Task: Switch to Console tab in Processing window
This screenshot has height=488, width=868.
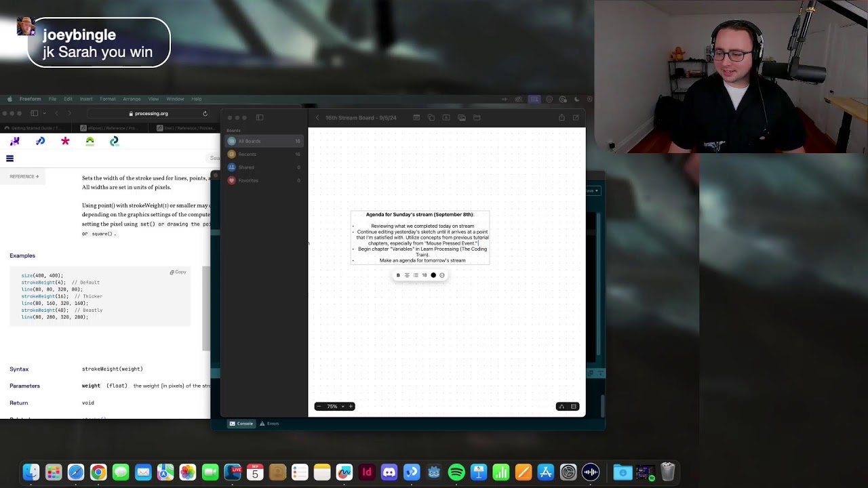Action: click(x=241, y=424)
